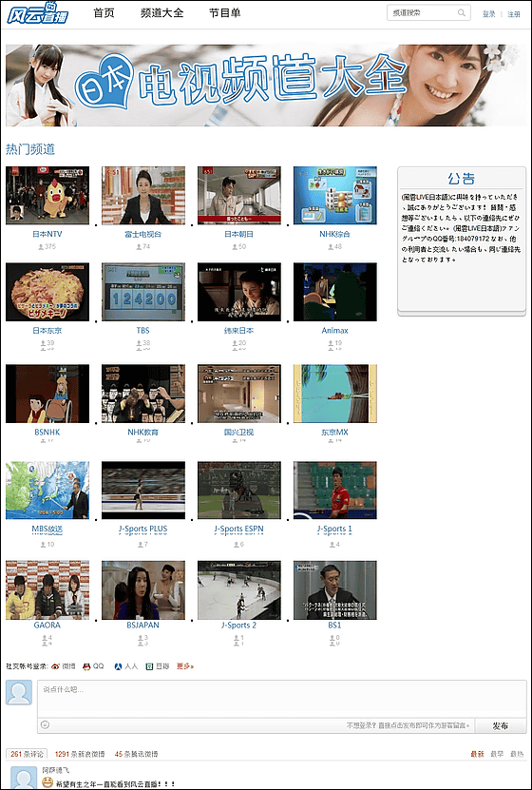Open the 日本朝日 channel thumbnail
532x790 pixels.
point(239,196)
